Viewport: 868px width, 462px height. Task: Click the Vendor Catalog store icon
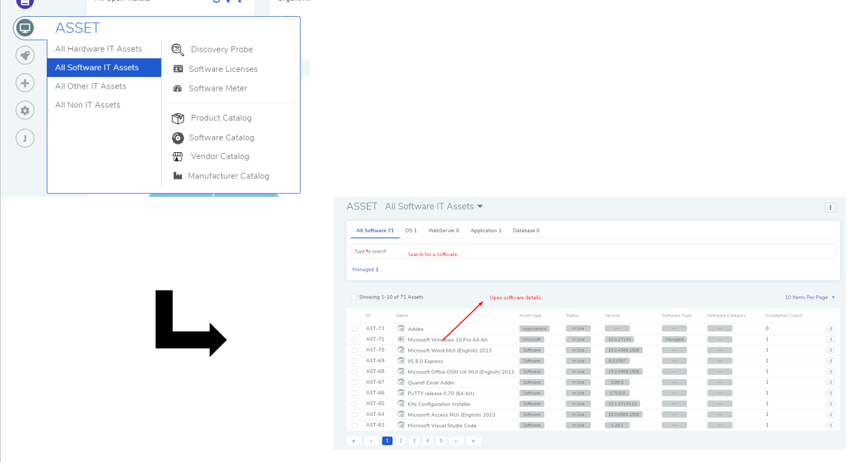click(x=178, y=156)
